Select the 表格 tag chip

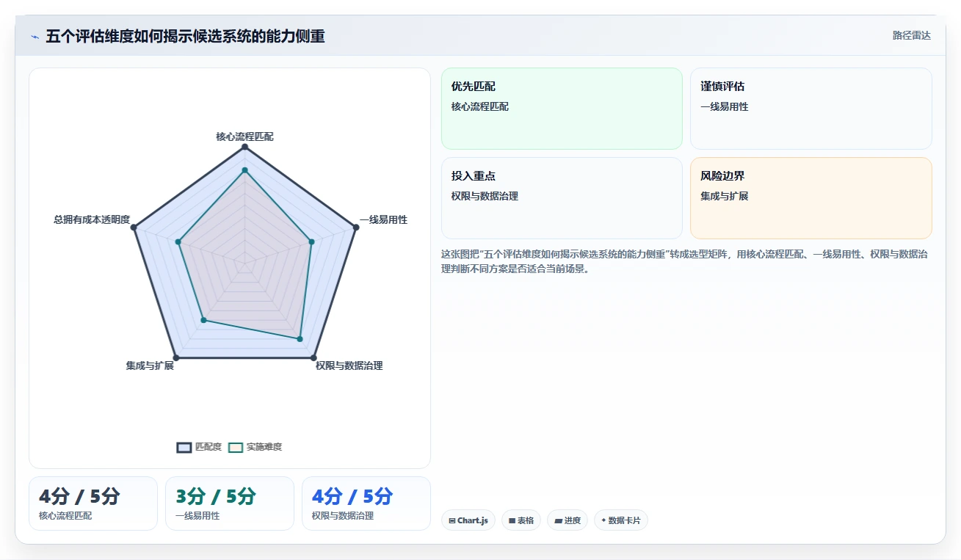pyautogui.click(x=521, y=520)
